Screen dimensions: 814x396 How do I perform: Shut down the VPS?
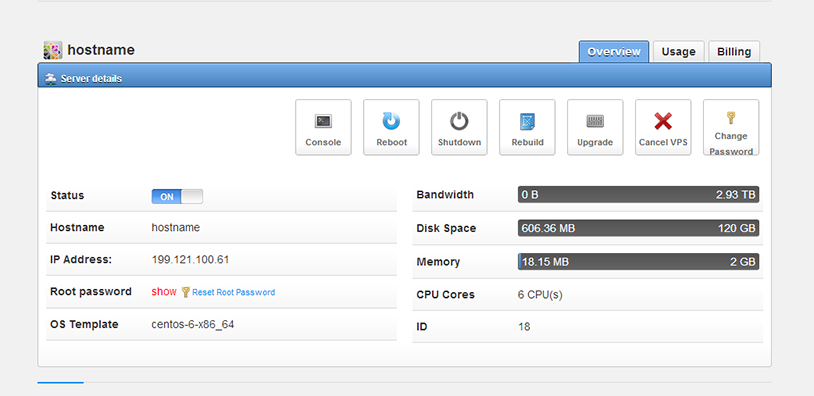point(459,127)
